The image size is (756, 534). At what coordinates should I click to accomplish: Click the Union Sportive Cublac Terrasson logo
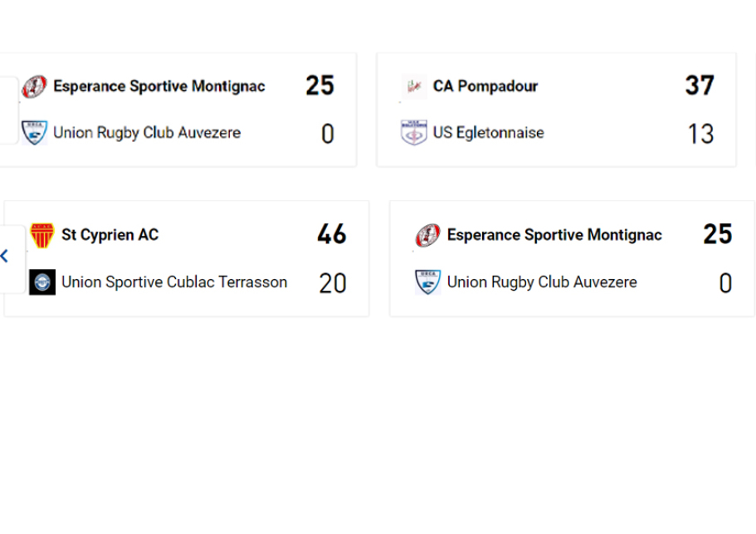coord(41,282)
